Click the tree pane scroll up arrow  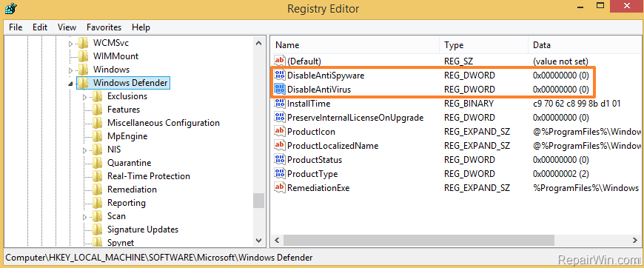(x=258, y=43)
